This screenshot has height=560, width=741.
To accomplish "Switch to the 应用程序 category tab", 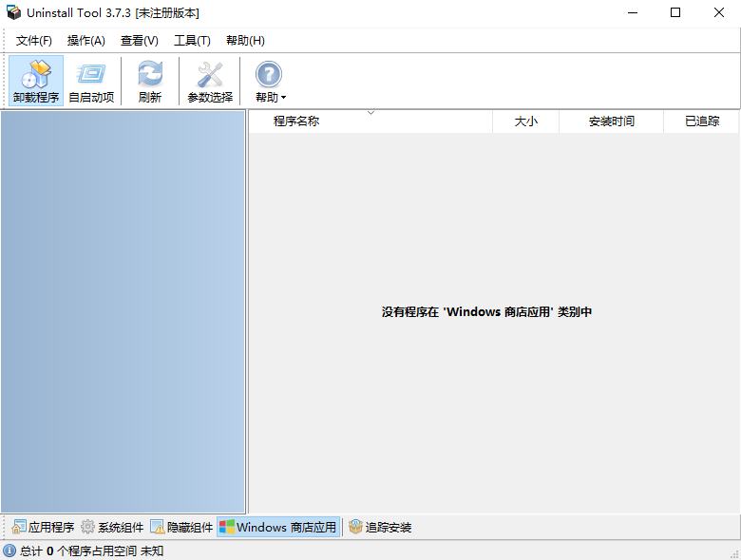I will click(x=43, y=527).
